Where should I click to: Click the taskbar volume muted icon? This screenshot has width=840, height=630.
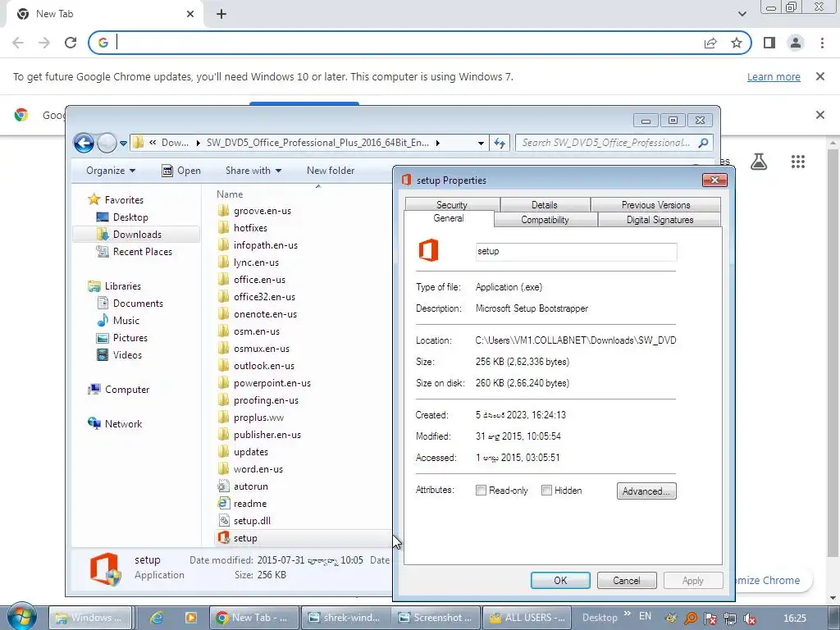750,619
